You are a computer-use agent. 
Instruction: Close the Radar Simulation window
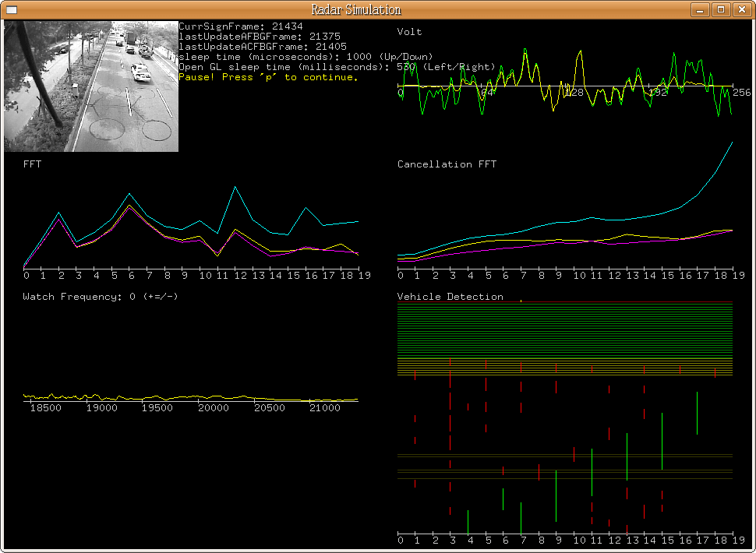click(741, 9)
